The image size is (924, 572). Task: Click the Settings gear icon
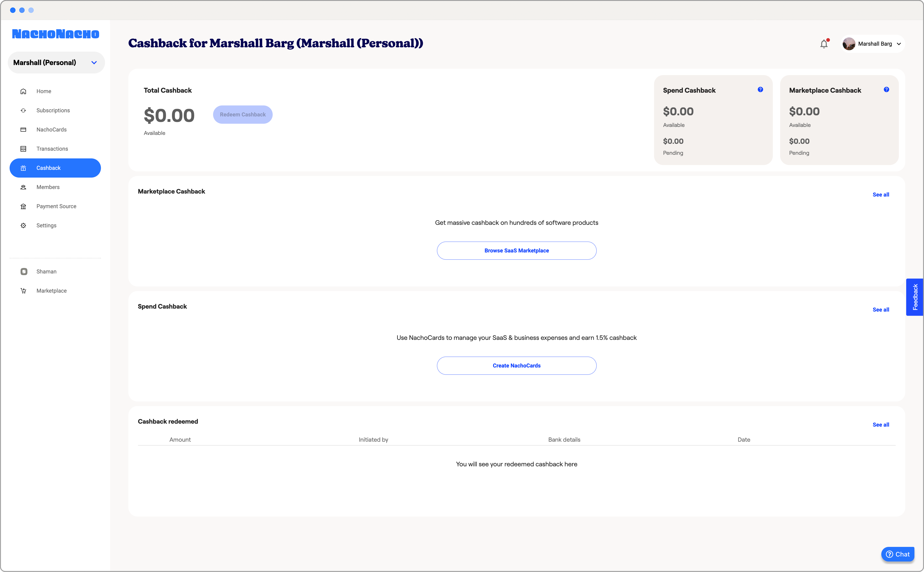point(23,226)
